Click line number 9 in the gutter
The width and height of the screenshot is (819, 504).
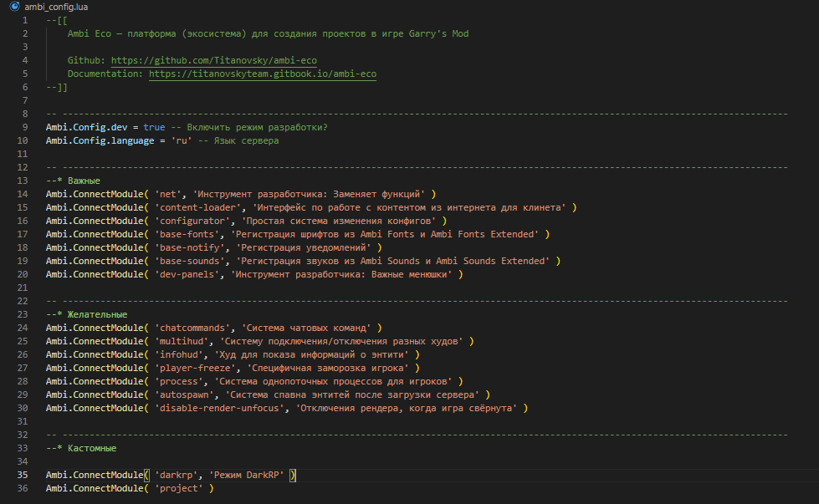click(x=25, y=127)
